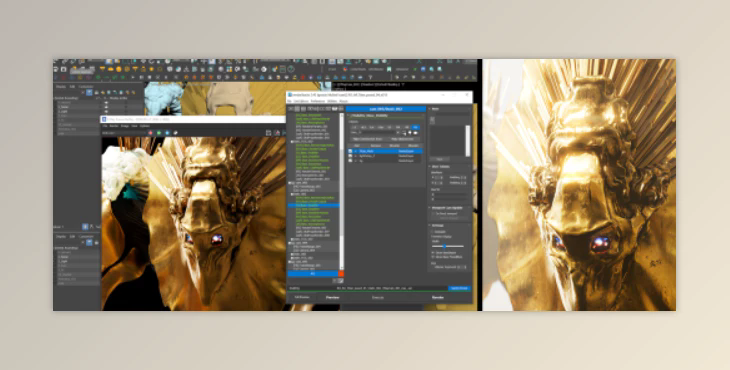Toggle checkbox of third modifier list row
The height and width of the screenshot is (370, 730).
pos(351,161)
